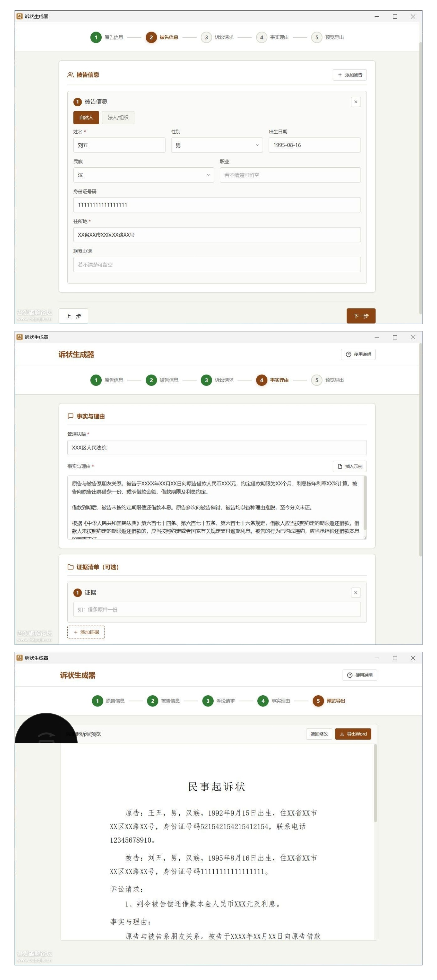Click the preview line starting 被告：刘五
The height and width of the screenshot is (980, 437).
click(x=221, y=858)
